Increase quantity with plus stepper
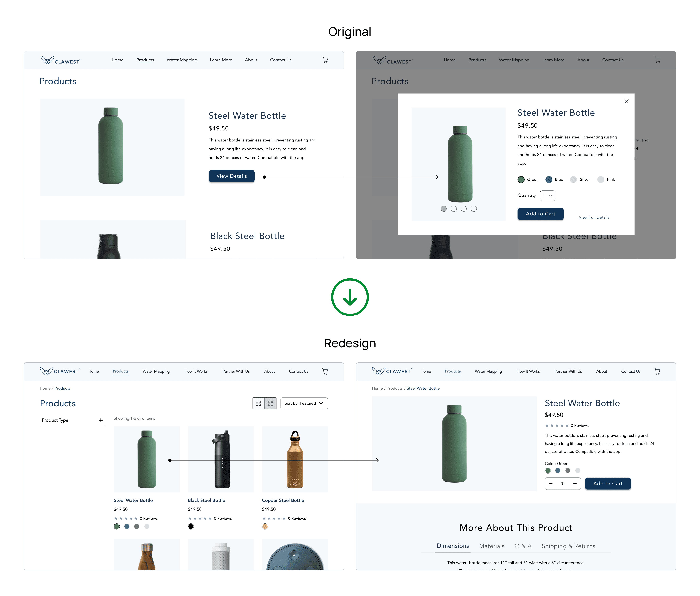 pyautogui.click(x=575, y=484)
